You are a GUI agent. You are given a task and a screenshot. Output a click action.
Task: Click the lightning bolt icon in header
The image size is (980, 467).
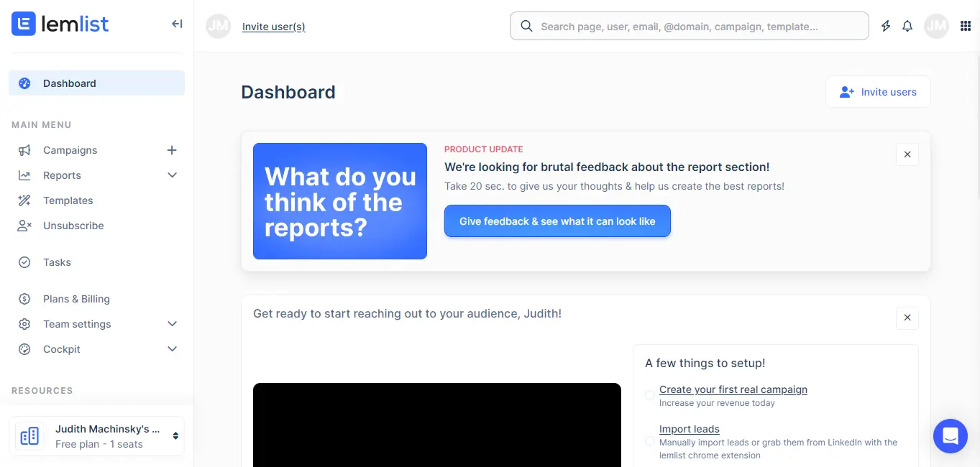tap(886, 27)
